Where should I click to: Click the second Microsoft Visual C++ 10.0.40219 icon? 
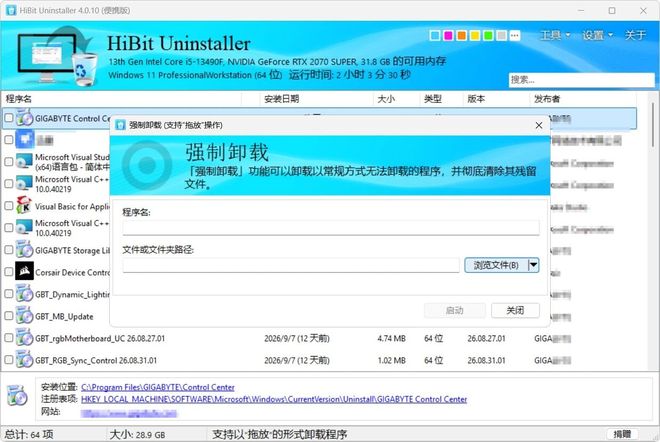(24, 227)
